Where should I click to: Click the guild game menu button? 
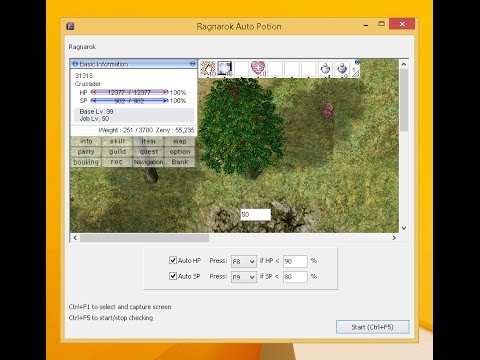point(117,152)
